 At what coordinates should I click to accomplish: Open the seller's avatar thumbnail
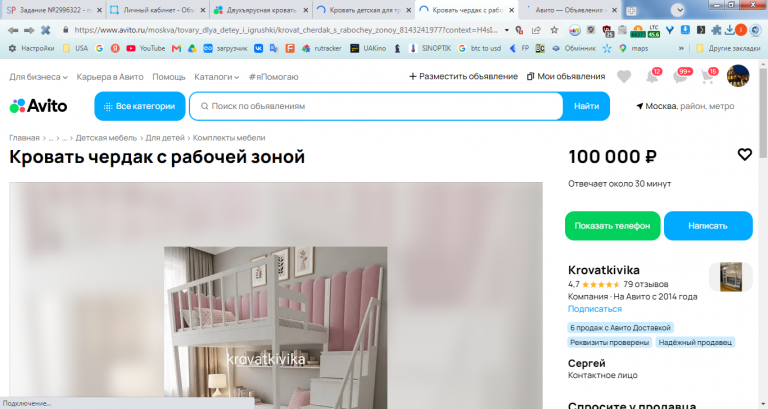tap(730, 277)
